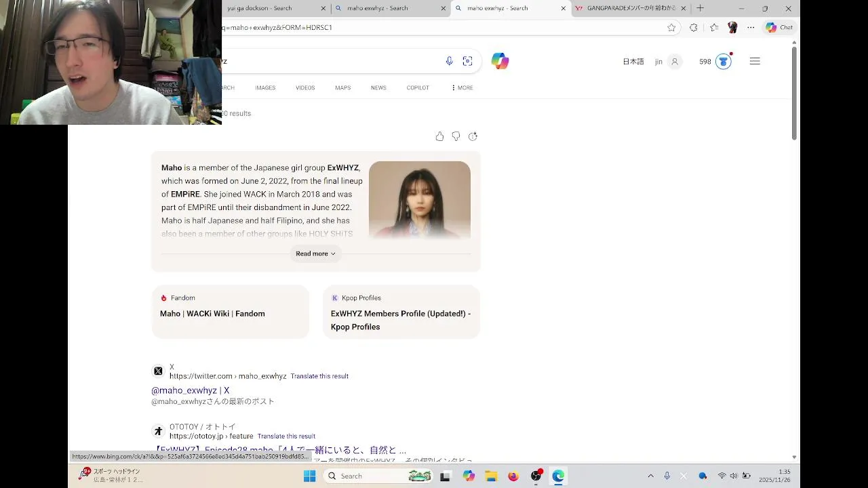Click the browser profile picture icon
The image size is (868, 488).
click(732, 27)
